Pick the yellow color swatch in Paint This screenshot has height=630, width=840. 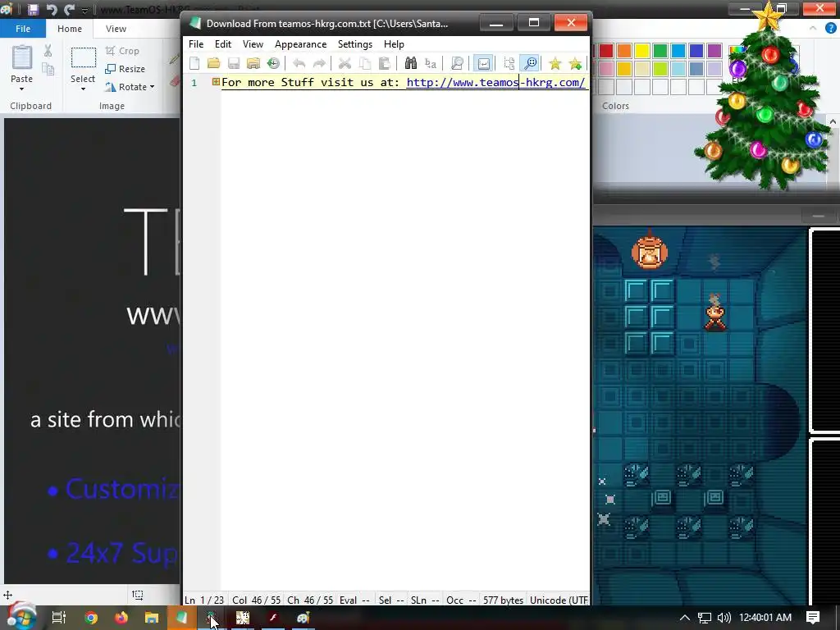click(642, 50)
